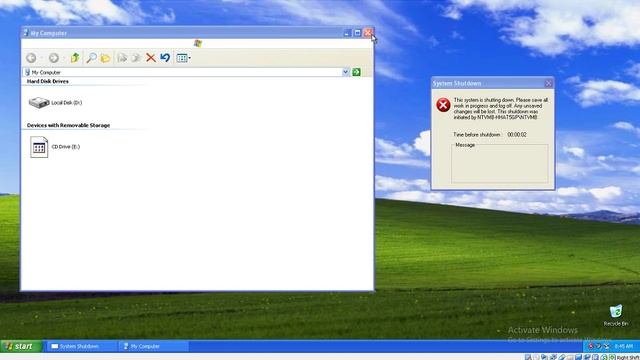Viewport: 640px width, 360px height.
Task: Go back with the Back arrow button
Action: click(31, 58)
